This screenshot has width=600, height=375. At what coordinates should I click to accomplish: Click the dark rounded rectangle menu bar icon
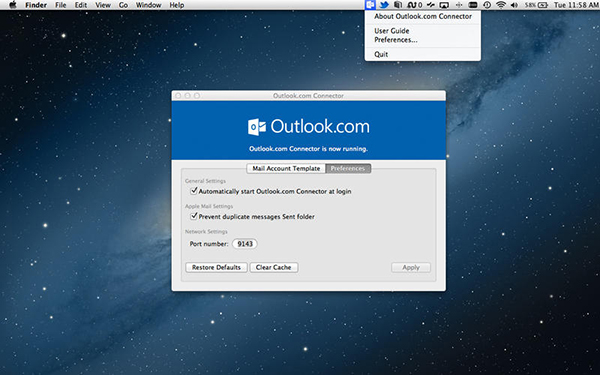(473, 5)
